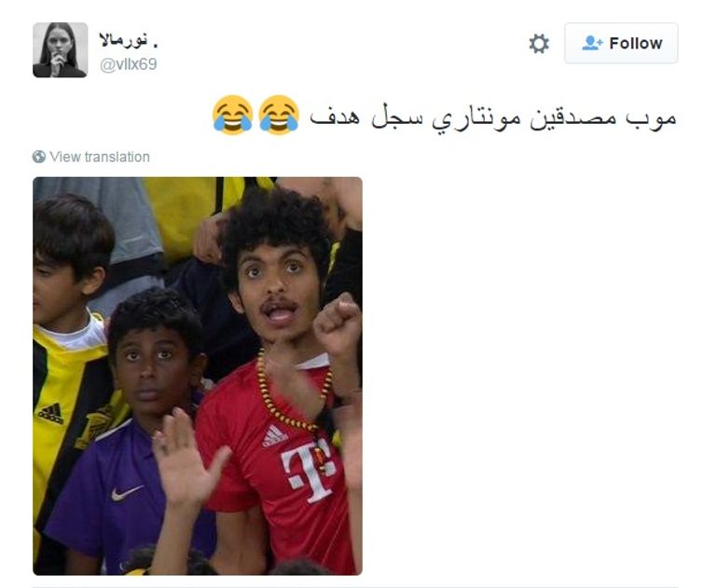
Task: Click the Adidas logo on the red jersey
Action: [274, 436]
